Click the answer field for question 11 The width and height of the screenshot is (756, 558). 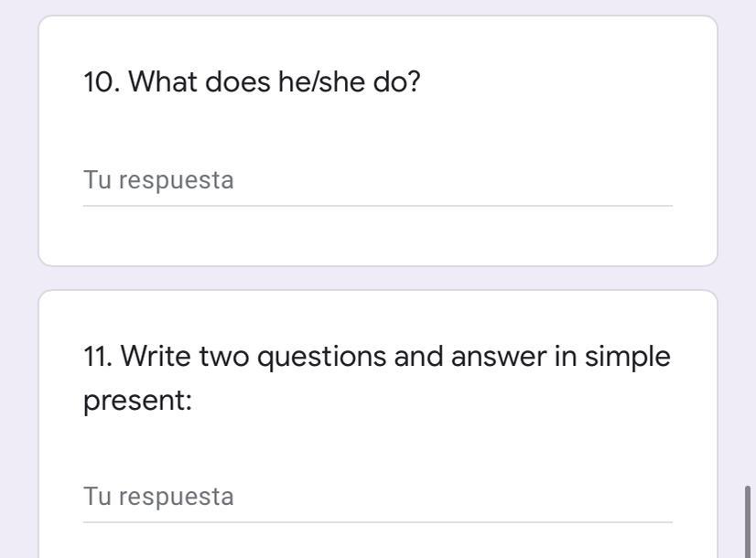(x=377, y=497)
